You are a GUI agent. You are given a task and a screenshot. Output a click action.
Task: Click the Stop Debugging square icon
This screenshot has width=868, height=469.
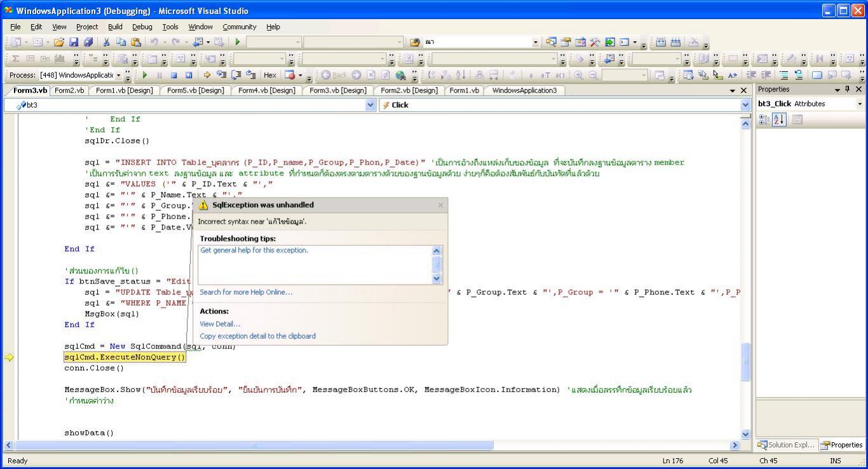(x=173, y=75)
